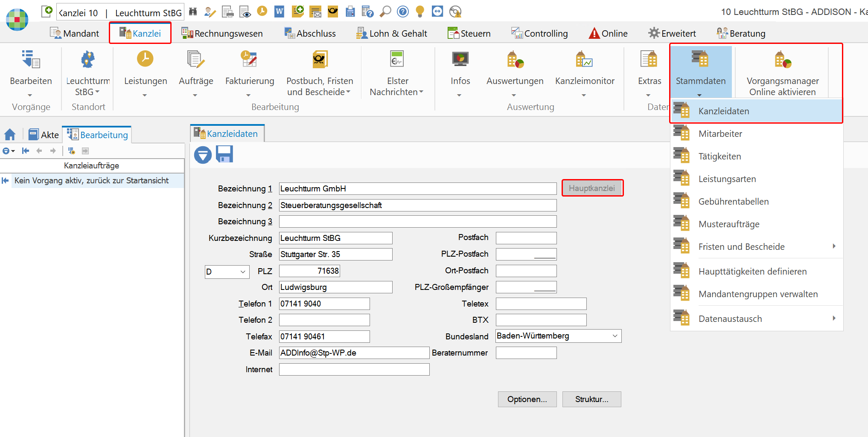868x437 pixels.
Task: Open the Erweitert ribbon tab
Action: pyautogui.click(x=672, y=33)
